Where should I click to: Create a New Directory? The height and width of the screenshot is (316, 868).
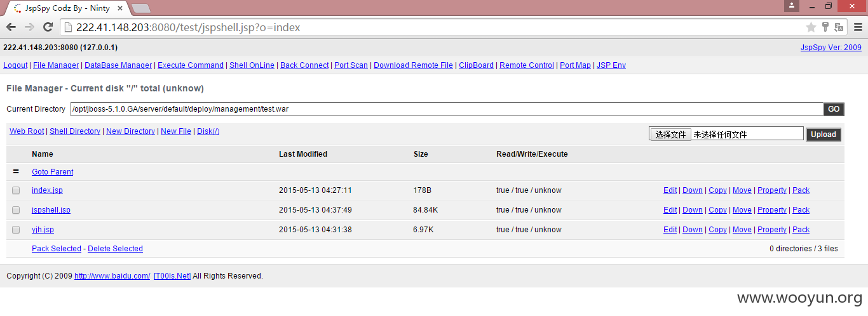tap(130, 131)
